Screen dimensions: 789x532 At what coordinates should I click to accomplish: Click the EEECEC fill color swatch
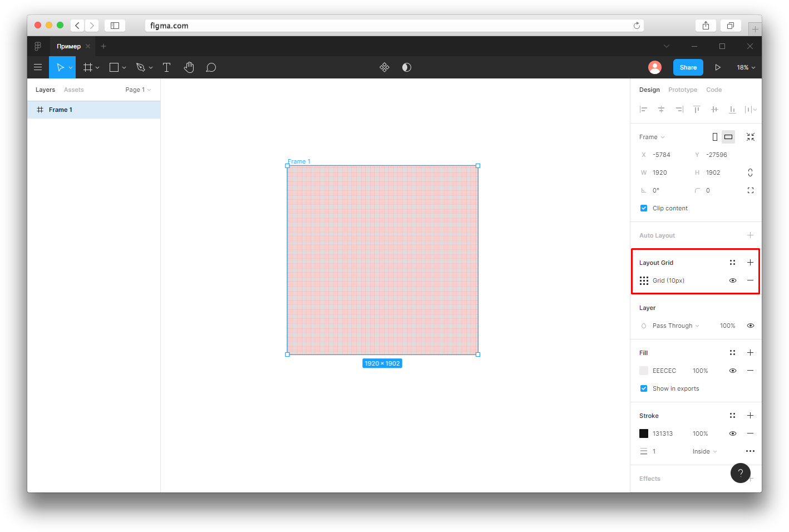tap(644, 371)
